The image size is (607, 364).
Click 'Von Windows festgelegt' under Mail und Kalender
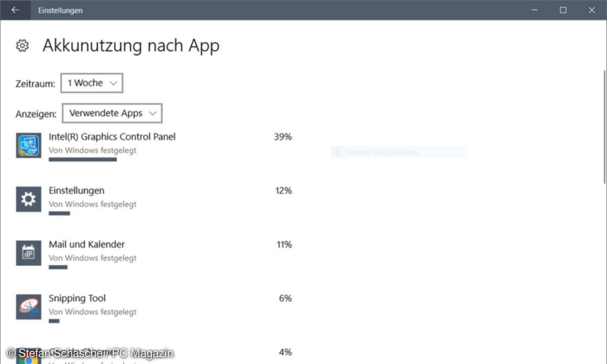pos(93,258)
